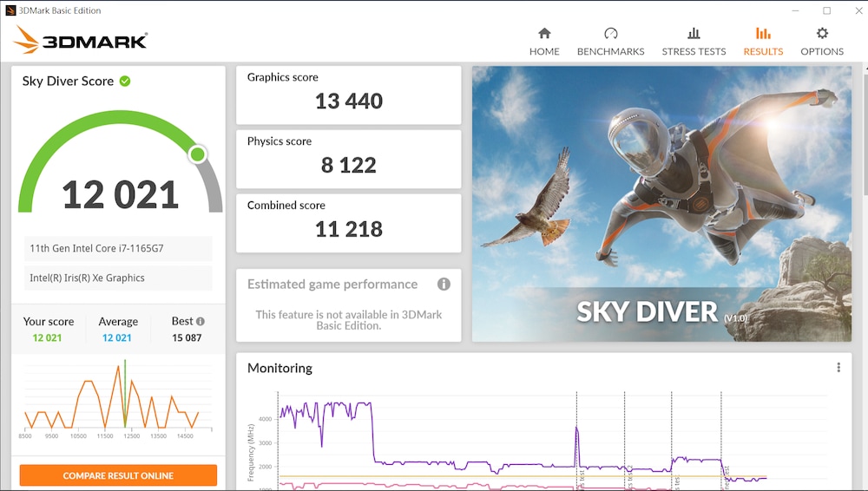The image size is (868, 491).
Task: Click COMPARE RESULT ONLINE button
Action: (x=118, y=475)
